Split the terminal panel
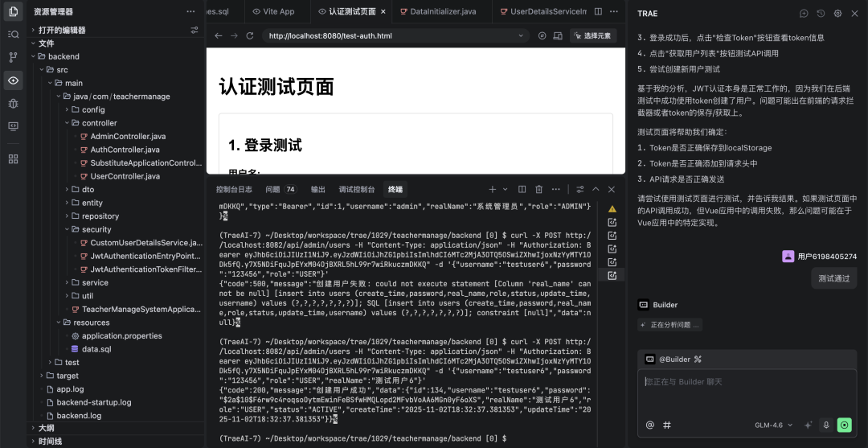This screenshot has height=448, width=868. [x=522, y=189]
